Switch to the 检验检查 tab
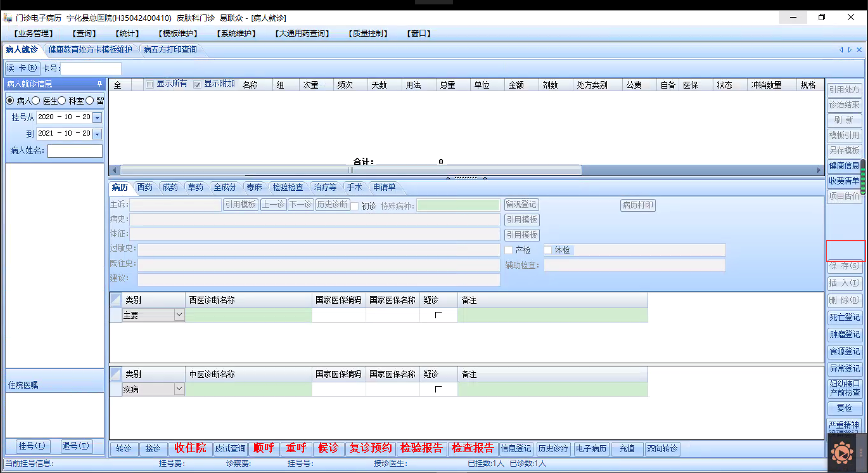This screenshot has height=473, width=868. tap(288, 187)
